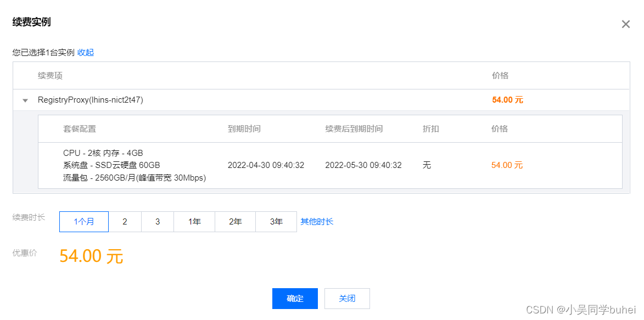Viewport: 644px width, 320px height.
Task: Click the 到期时间 column header
Action: (x=244, y=129)
